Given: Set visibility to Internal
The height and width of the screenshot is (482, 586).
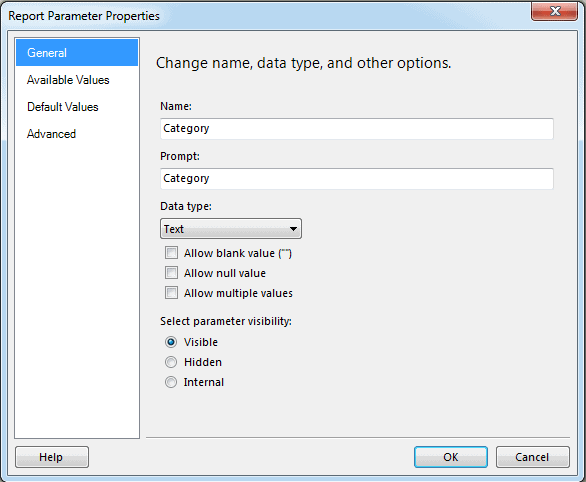Looking at the screenshot, I should (171, 382).
